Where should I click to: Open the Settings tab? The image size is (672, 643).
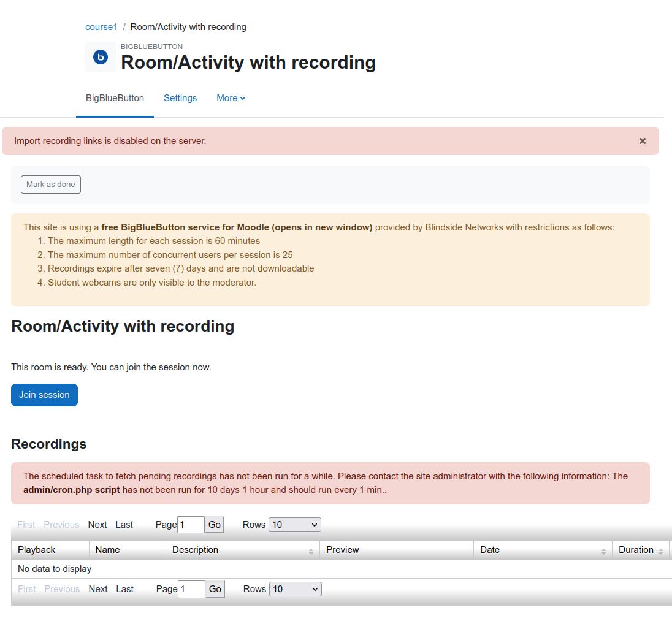tap(180, 98)
